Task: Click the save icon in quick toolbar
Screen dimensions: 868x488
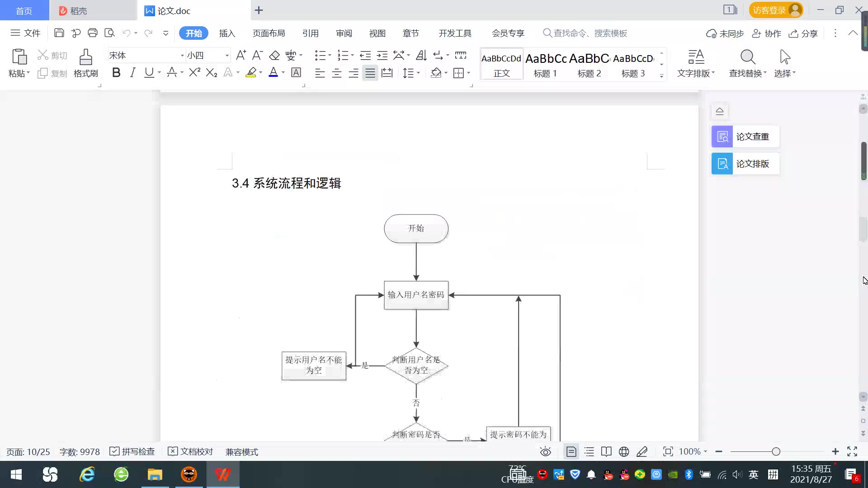Action: pyautogui.click(x=59, y=33)
